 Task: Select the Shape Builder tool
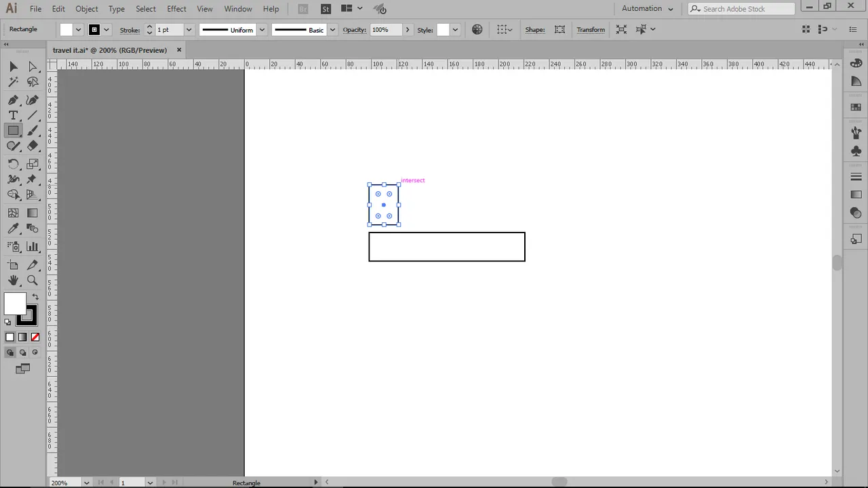pos(13,195)
